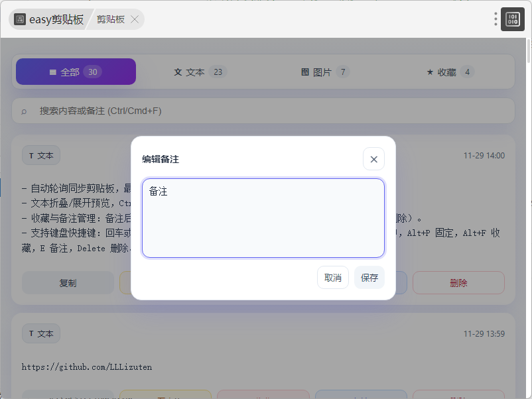Screen dimensions: 532x399
Task: Click the vertical scrollbar on the right
Action: pyautogui.click(x=528, y=119)
